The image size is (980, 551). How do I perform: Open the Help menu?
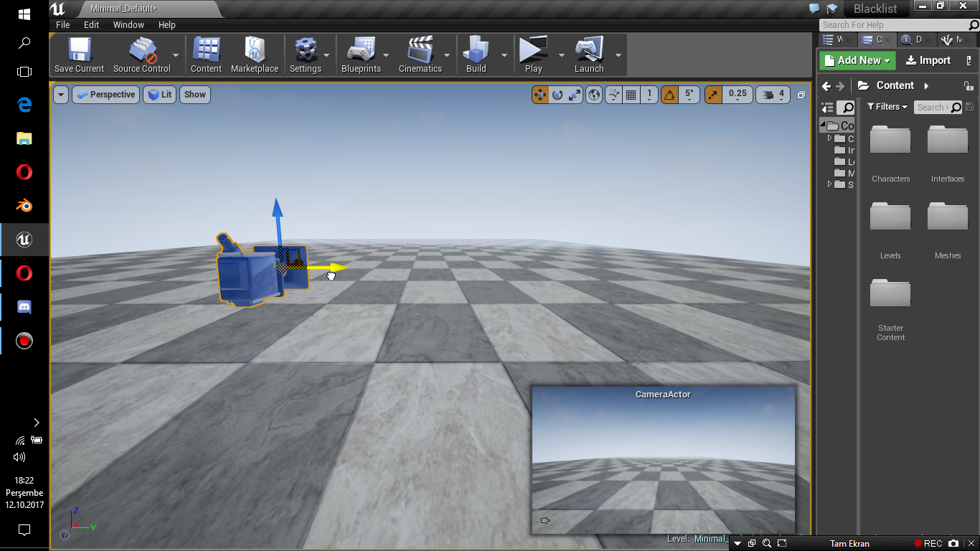166,24
